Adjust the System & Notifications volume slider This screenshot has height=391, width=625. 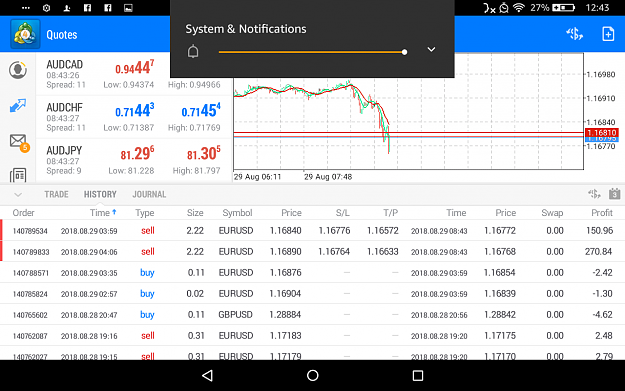pos(312,52)
